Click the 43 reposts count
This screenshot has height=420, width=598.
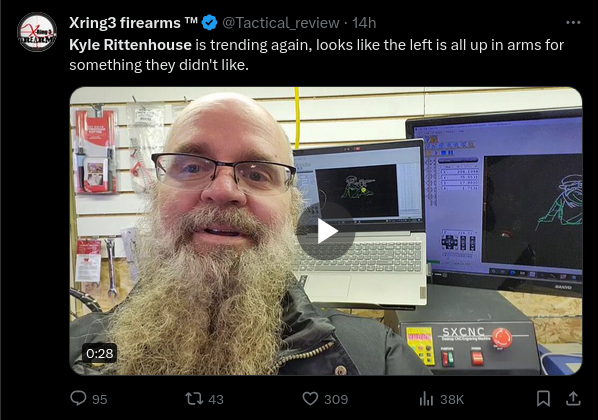click(x=216, y=399)
